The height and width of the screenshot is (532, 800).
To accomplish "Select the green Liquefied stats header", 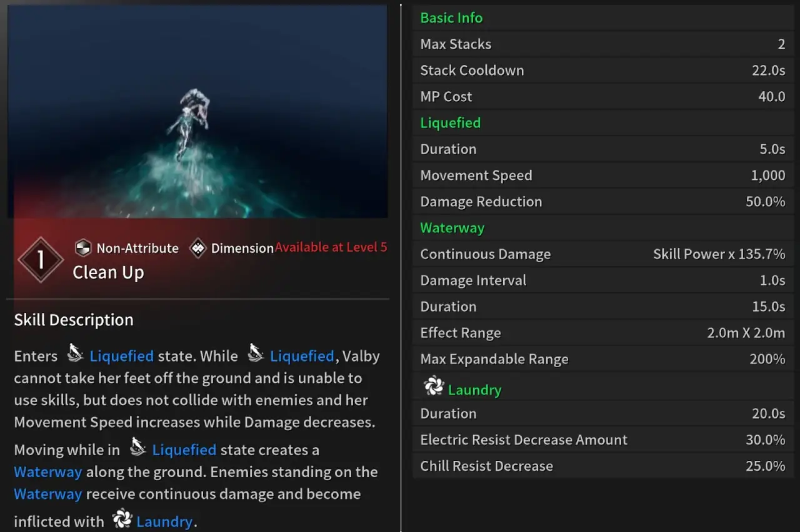I will (x=451, y=123).
